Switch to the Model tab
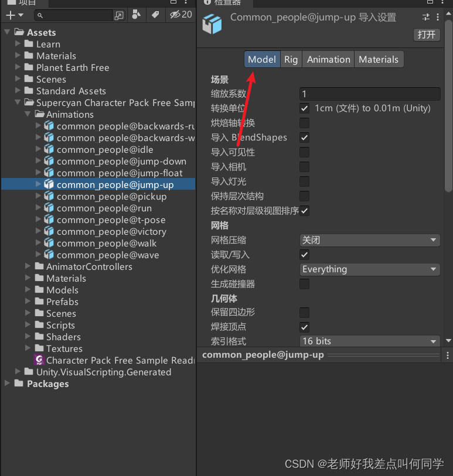Image resolution: width=453 pixels, height=476 pixels. 262,59
